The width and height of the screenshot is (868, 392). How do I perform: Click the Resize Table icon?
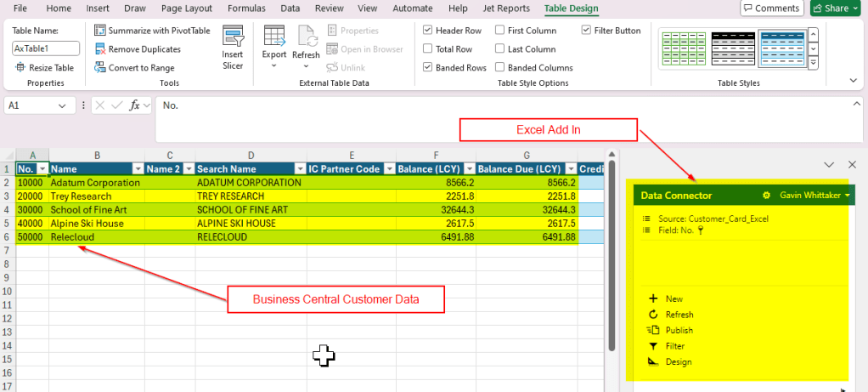[20, 68]
